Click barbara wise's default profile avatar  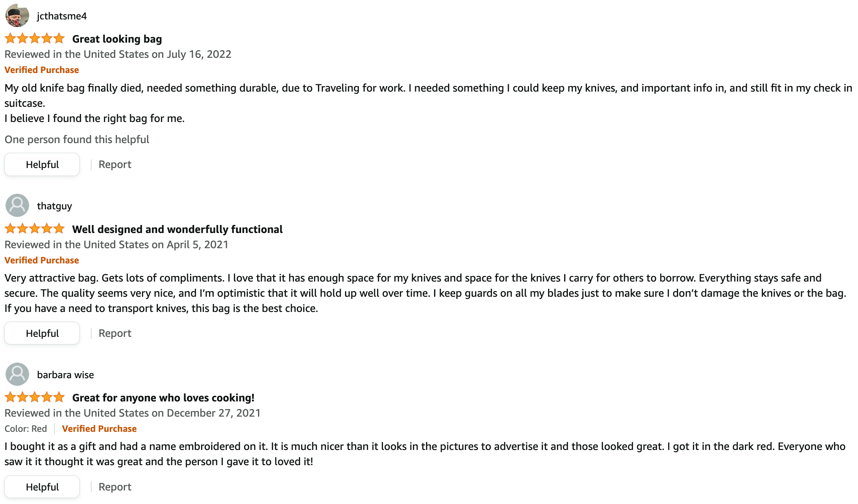17,374
